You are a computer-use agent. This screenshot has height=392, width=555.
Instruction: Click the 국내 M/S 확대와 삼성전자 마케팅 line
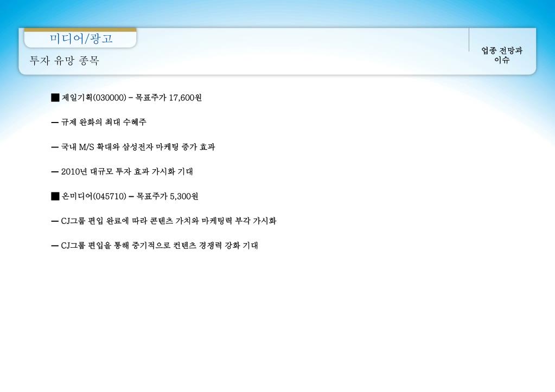click(133, 147)
